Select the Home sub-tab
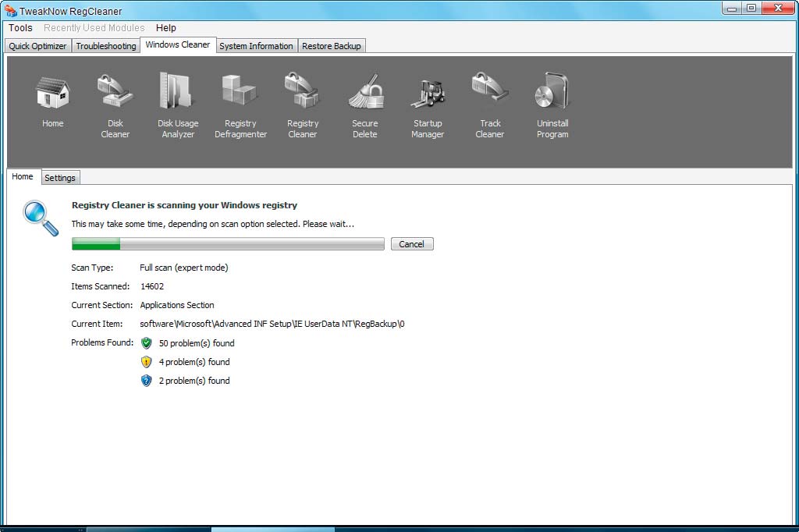 coord(23,176)
